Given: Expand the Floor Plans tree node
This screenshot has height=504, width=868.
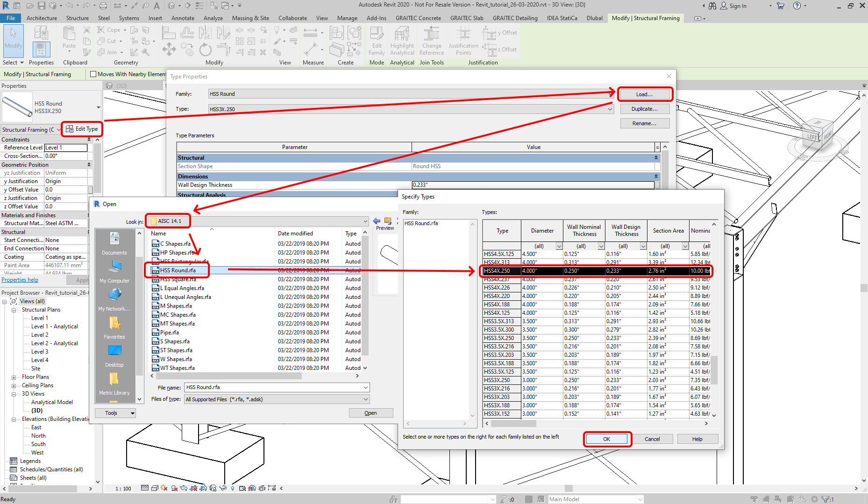Looking at the screenshot, I should click(14, 377).
